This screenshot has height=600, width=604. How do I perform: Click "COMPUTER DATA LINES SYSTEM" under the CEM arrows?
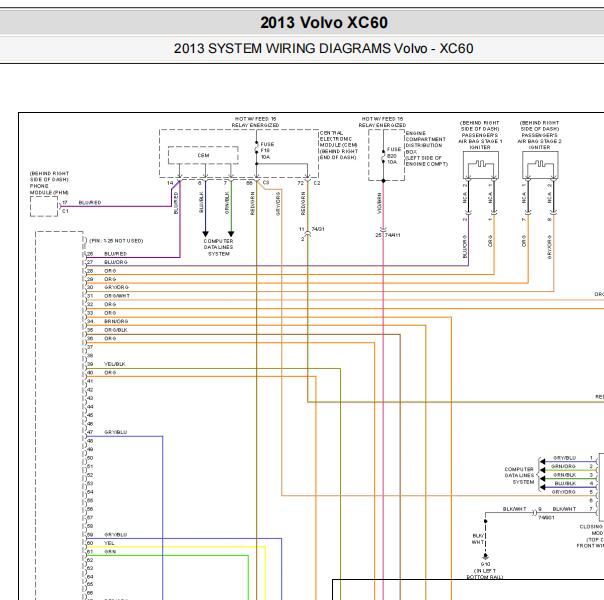218,247
